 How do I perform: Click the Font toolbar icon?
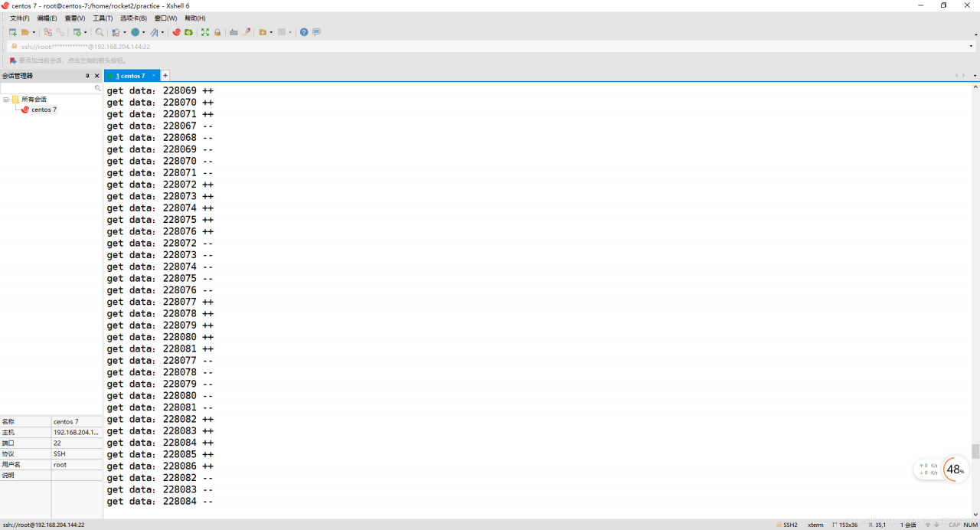click(154, 32)
